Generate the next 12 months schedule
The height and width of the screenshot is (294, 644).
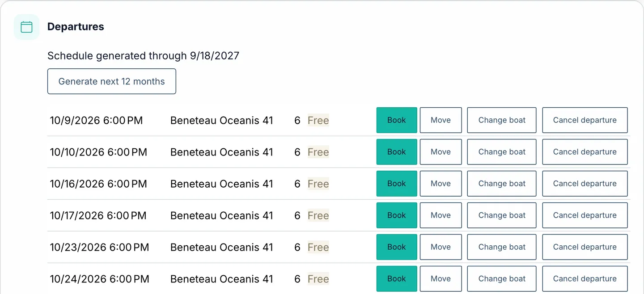pos(112,81)
